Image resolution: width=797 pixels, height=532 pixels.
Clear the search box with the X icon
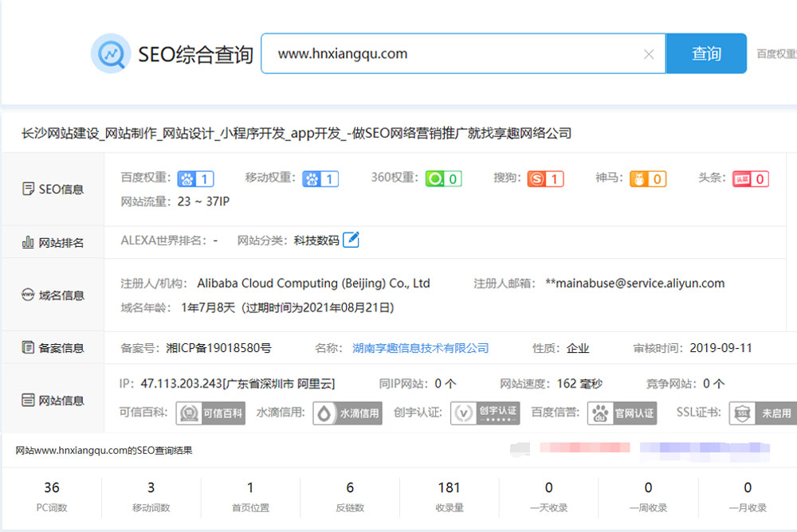[x=649, y=54]
